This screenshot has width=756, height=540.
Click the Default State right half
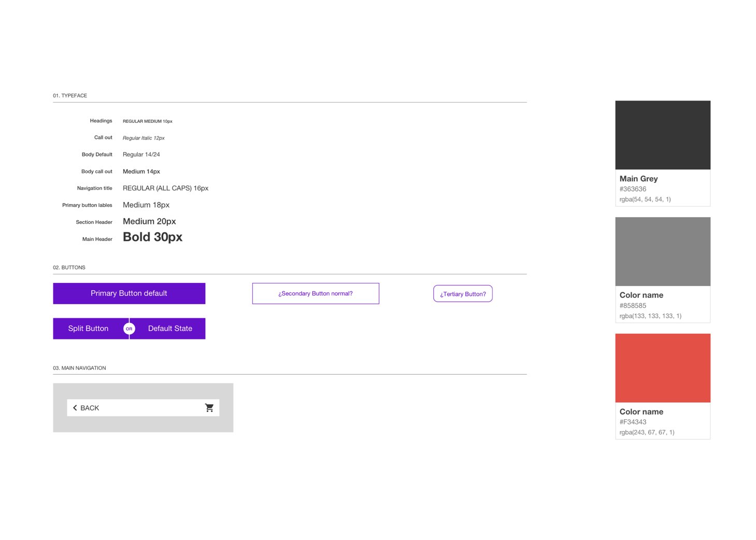coord(170,329)
